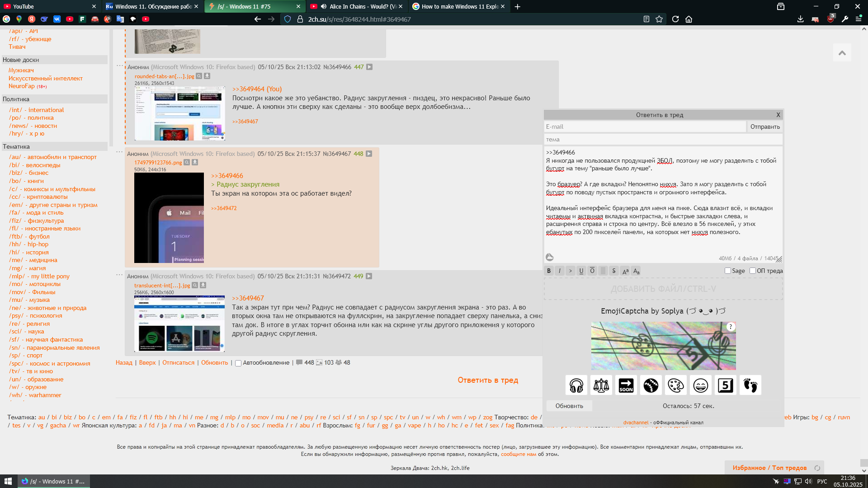Click the captcha help question mark

(x=731, y=327)
